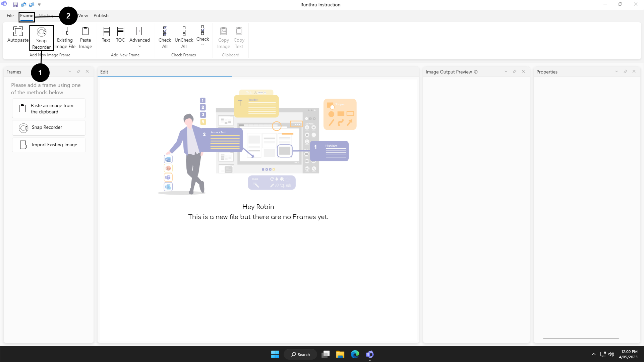
Task: Click the save icon in title bar
Action: [x=15, y=5]
